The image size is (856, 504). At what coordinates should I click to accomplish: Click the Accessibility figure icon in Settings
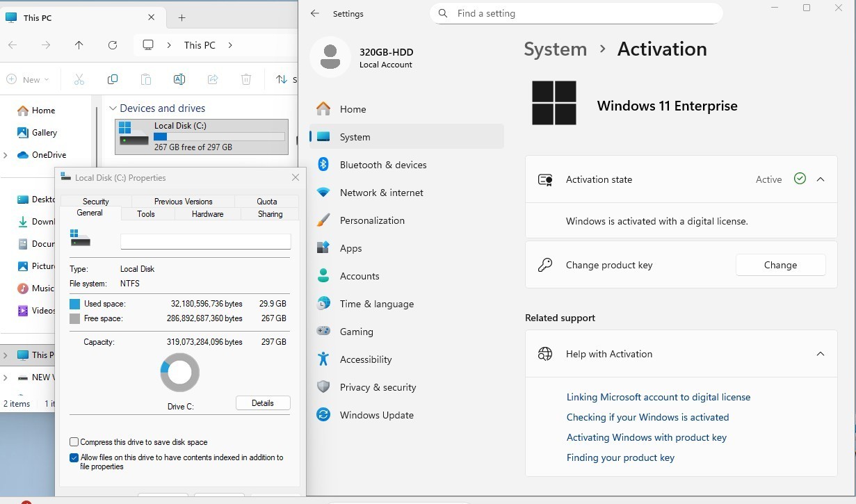[323, 359]
